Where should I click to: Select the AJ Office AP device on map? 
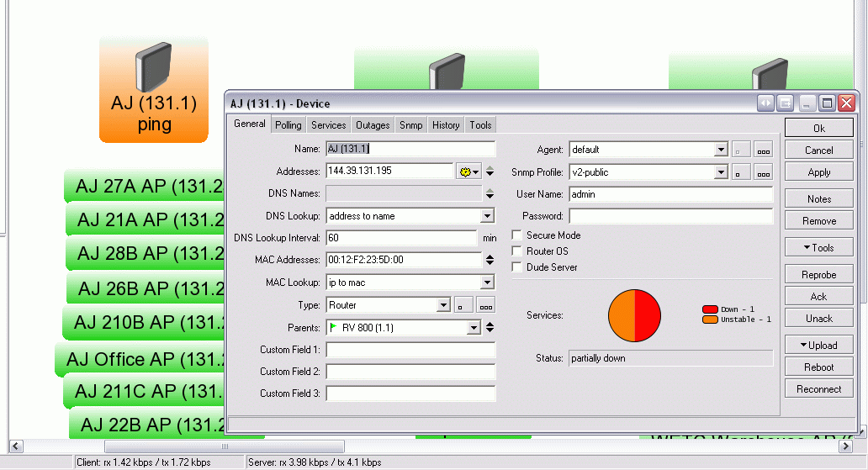point(140,360)
